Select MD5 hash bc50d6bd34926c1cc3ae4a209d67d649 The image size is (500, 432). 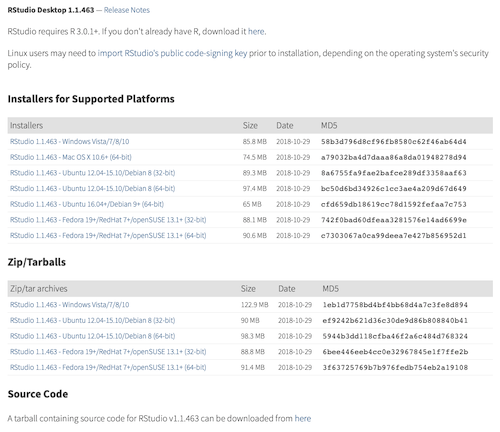tap(394, 189)
